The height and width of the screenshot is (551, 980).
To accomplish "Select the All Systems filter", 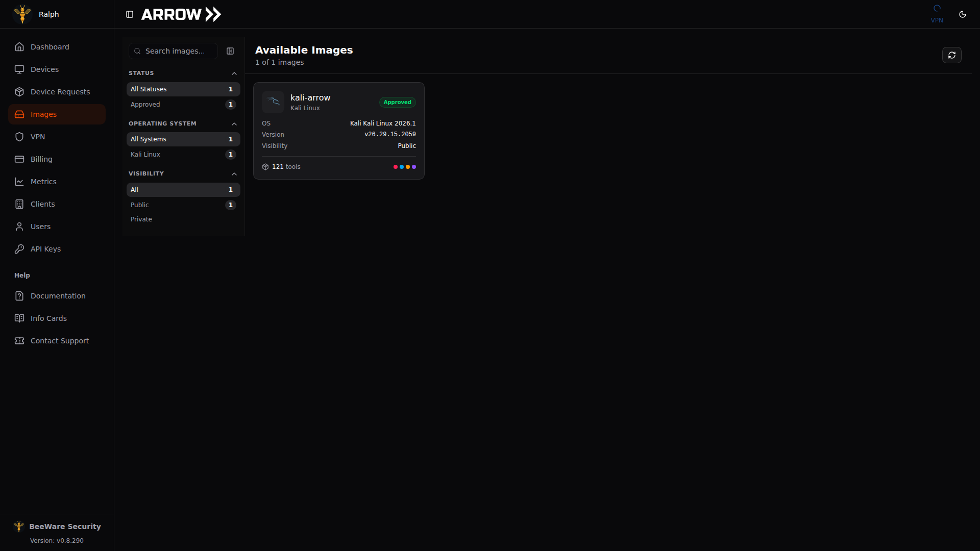I will tap(183, 139).
